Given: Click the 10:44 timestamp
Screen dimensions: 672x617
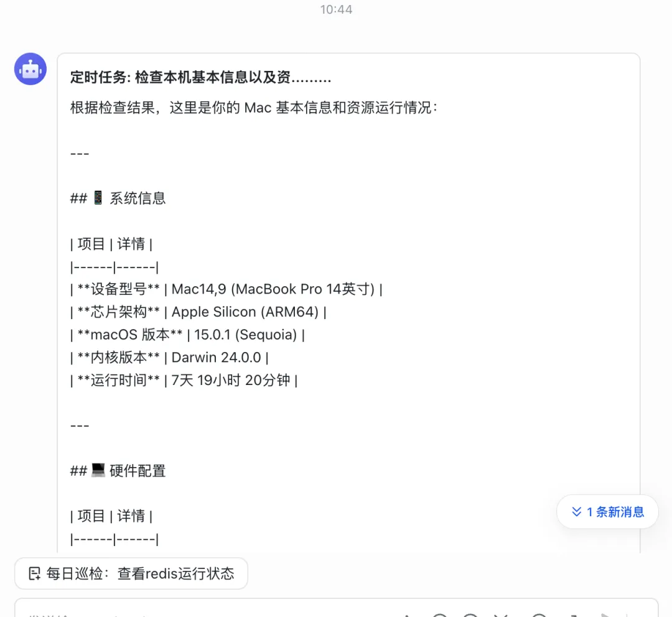Looking at the screenshot, I should pos(336,9).
